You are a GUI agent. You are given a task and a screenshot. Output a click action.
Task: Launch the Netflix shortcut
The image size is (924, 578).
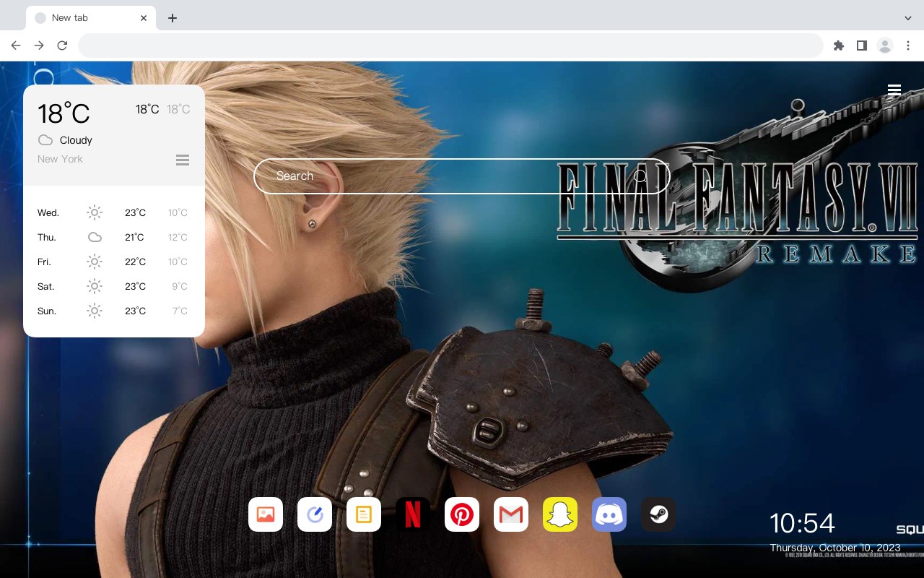point(413,514)
